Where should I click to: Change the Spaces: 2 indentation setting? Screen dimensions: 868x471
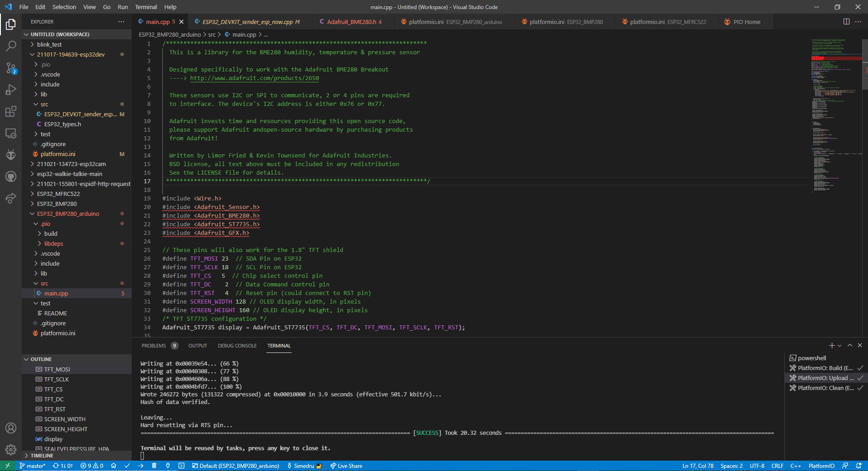pos(731,466)
